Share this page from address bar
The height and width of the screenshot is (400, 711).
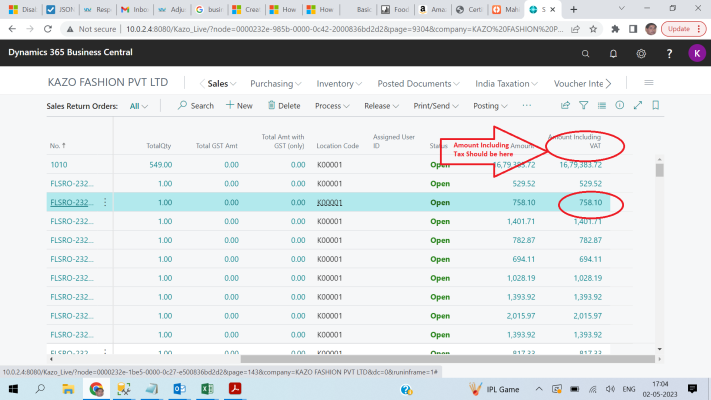(575, 29)
